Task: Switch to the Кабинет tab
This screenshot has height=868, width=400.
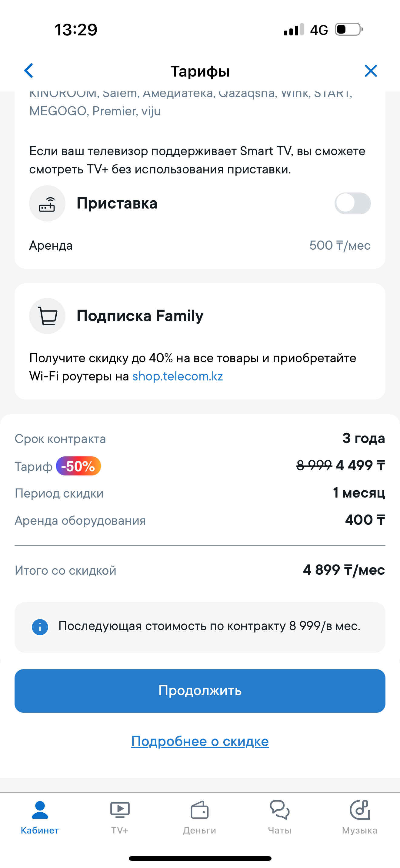Action: tap(40, 817)
